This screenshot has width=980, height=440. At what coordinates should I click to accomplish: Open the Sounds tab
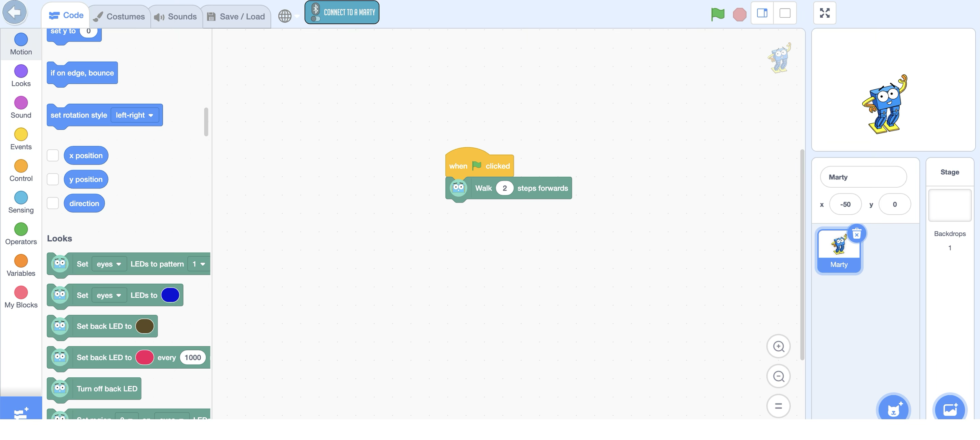click(x=176, y=16)
